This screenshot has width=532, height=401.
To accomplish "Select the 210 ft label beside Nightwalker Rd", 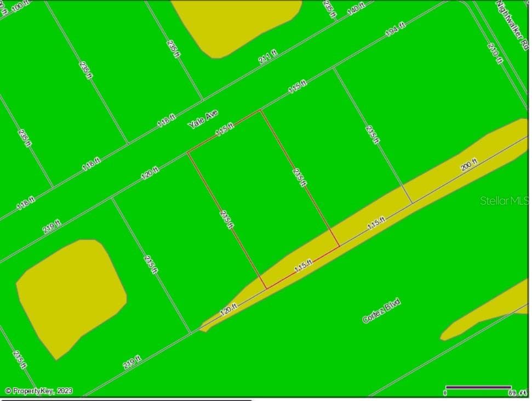I will [495, 53].
